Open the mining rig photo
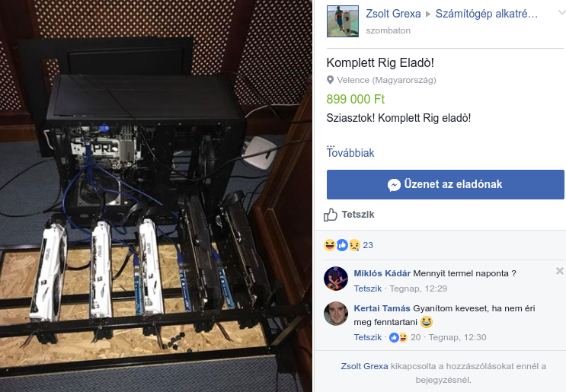The image size is (566, 392). [156, 196]
